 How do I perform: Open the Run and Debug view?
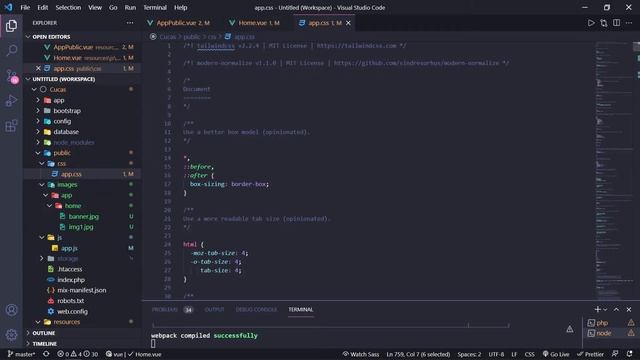click(11, 100)
